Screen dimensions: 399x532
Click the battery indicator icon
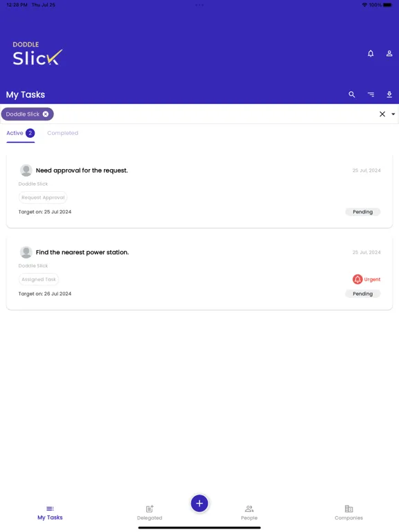click(387, 5)
